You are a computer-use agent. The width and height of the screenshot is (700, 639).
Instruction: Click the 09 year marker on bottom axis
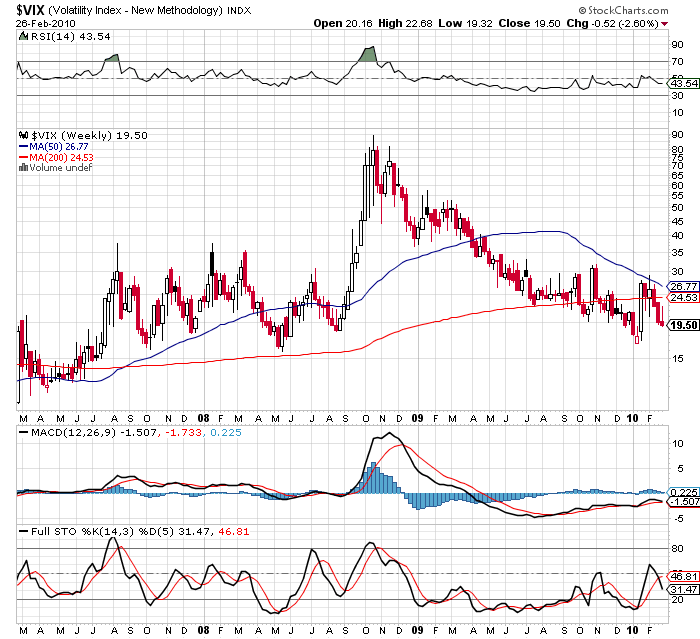point(417,630)
